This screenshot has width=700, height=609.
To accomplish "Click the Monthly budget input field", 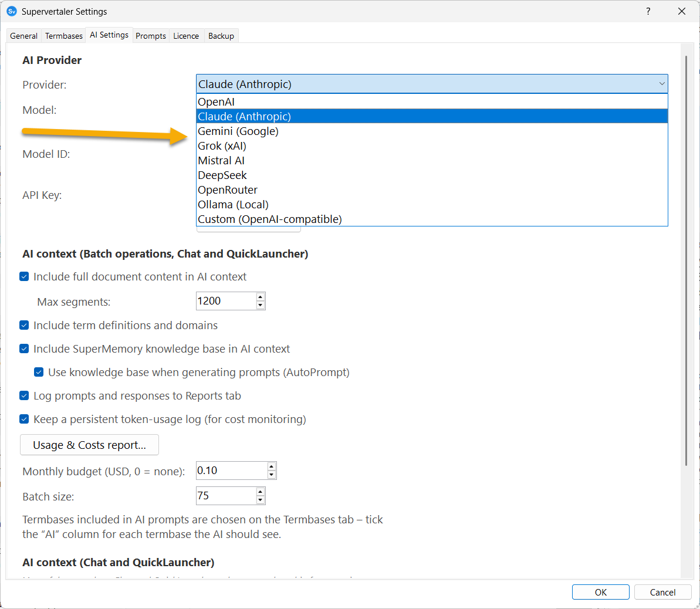I will click(x=231, y=471).
